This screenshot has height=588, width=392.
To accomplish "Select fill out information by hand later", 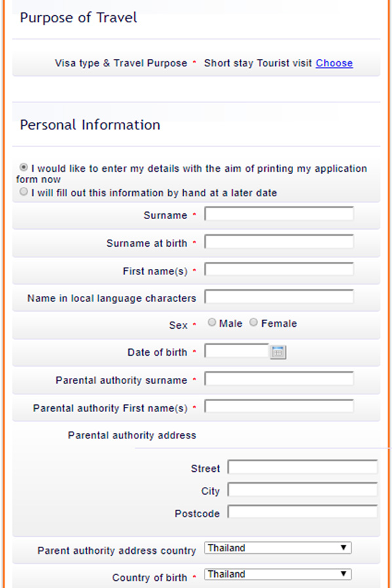I will click(24, 192).
